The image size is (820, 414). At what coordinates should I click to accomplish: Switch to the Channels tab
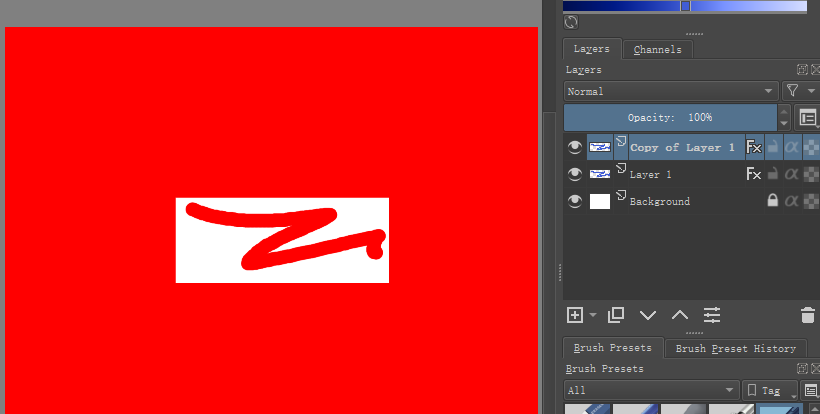coord(657,50)
